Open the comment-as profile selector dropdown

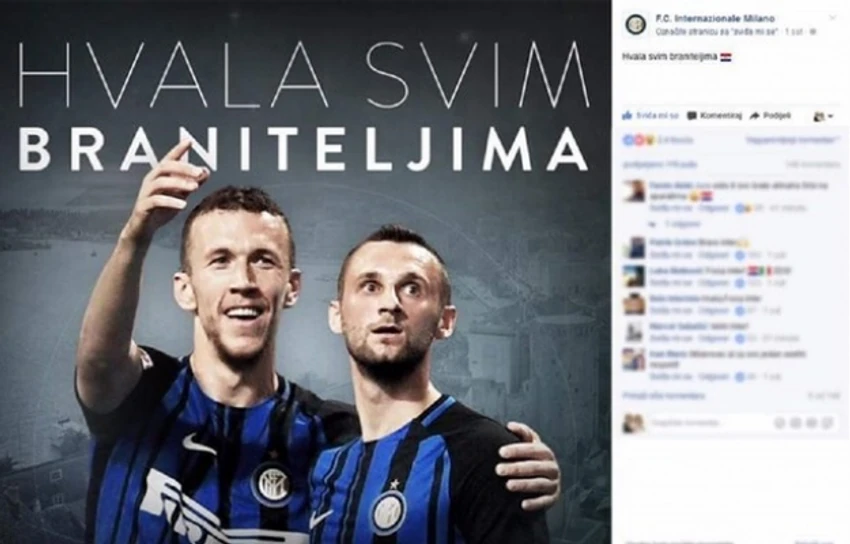823,116
